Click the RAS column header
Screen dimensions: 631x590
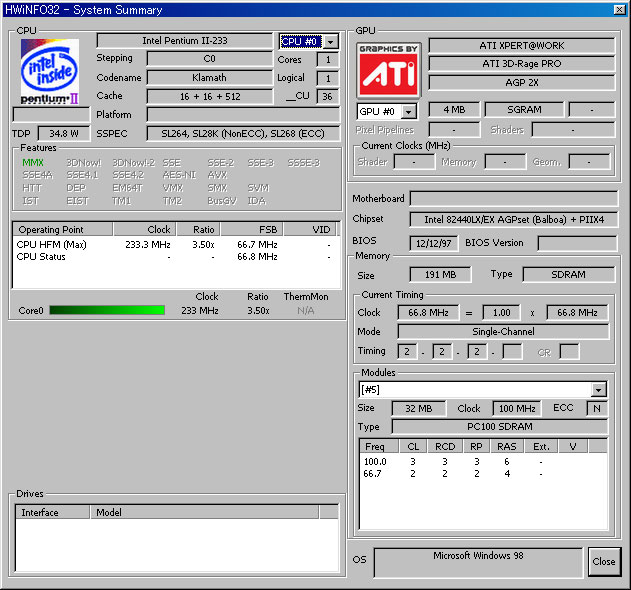pos(507,446)
